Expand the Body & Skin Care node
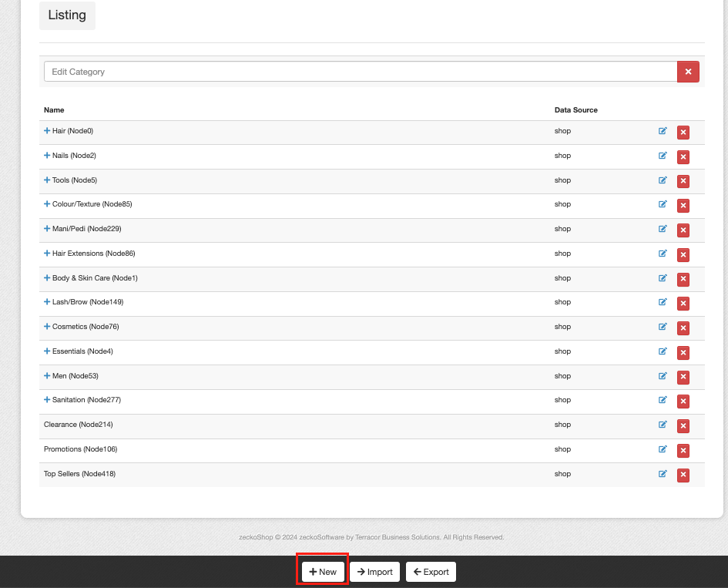The image size is (728, 588). [47, 278]
